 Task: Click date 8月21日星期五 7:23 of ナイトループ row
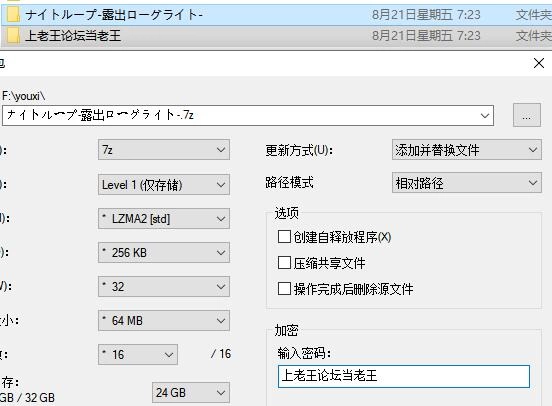coord(426,15)
